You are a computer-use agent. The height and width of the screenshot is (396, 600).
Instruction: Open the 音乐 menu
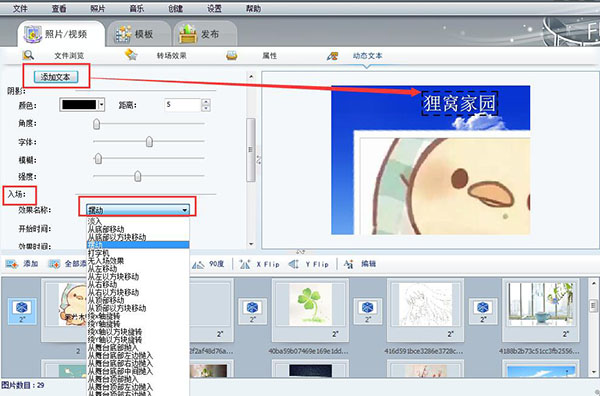(x=137, y=8)
